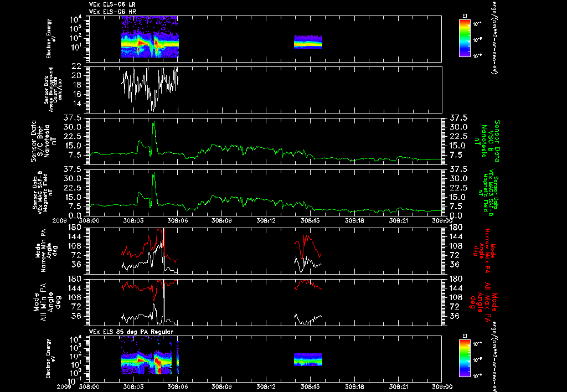This screenshot has height=392, width=567.
Task: Click the flux units label beside the lower color bar
Action: pyautogui.click(x=493, y=356)
